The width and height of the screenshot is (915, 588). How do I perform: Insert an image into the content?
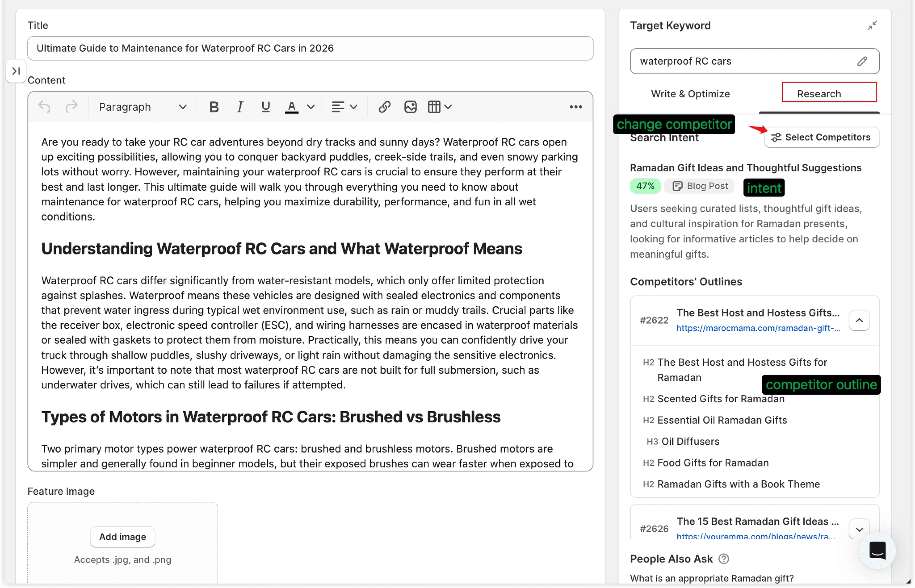[410, 107]
